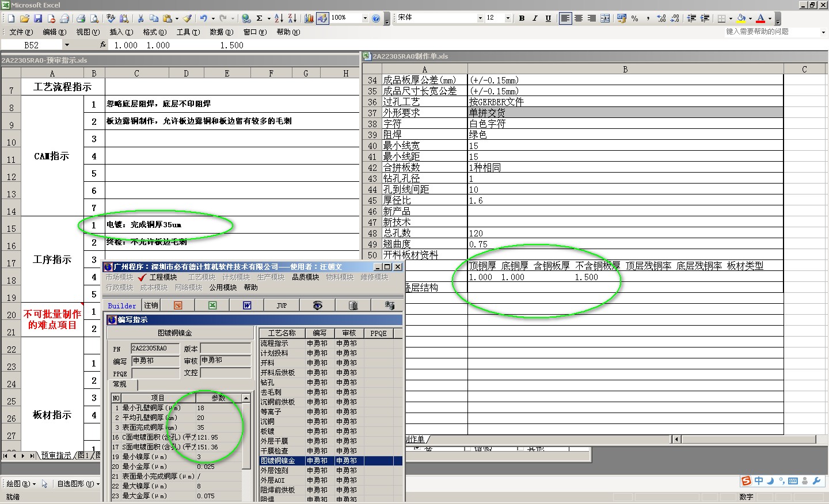829x504 pixels.
Task: Click the eye icon in Builder toolbar
Action: [317, 305]
